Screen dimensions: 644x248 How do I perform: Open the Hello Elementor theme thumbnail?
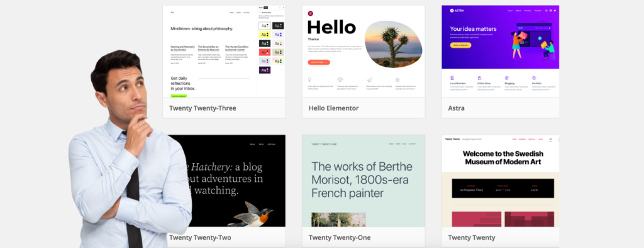(364, 51)
